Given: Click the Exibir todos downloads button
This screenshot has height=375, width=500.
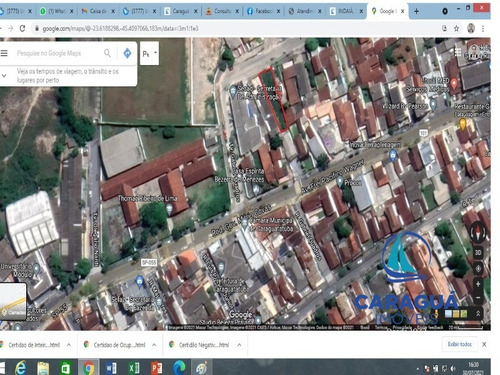Looking at the screenshot, I should coord(460,344).
